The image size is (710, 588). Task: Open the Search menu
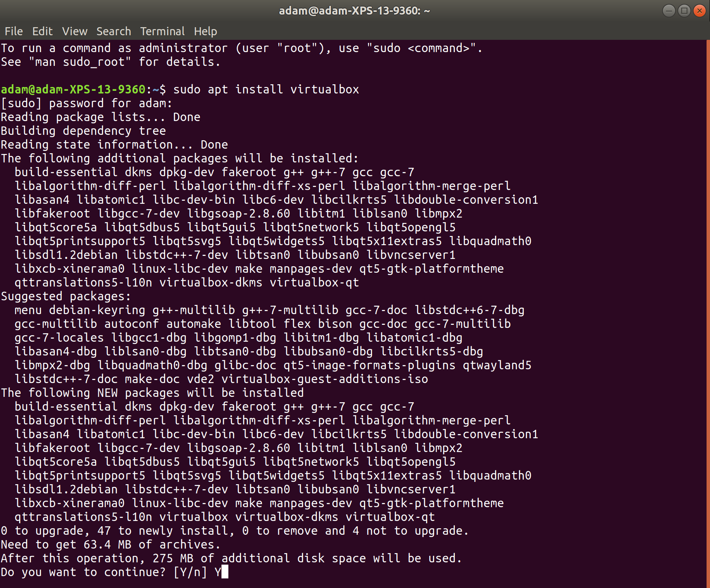click(x=113, y=31)
